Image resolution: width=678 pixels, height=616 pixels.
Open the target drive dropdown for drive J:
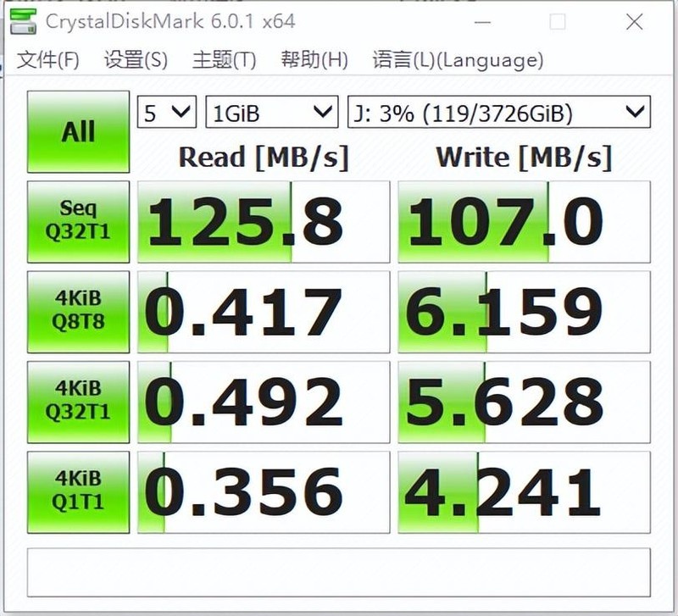tap(497, 113)
